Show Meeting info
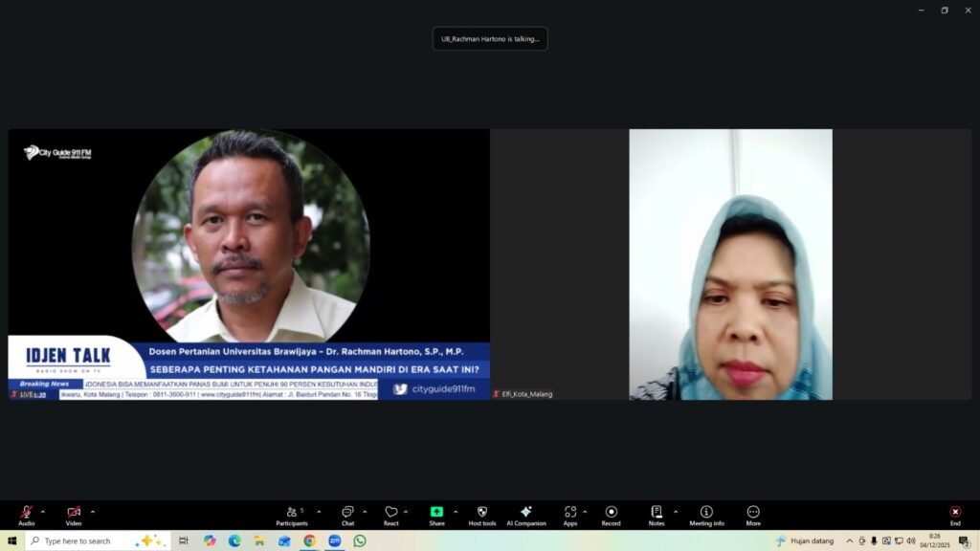 click(706, 514)
